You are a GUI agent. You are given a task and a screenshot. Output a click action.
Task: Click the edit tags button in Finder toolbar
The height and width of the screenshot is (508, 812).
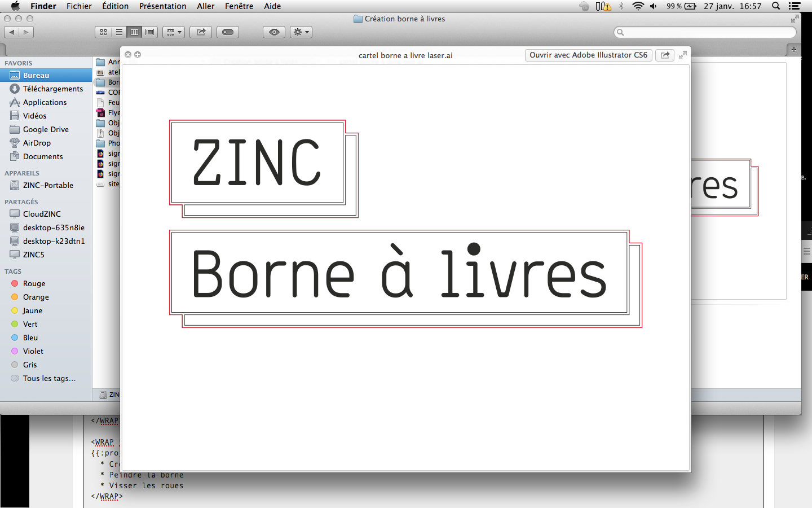click(x=228, y=32)
